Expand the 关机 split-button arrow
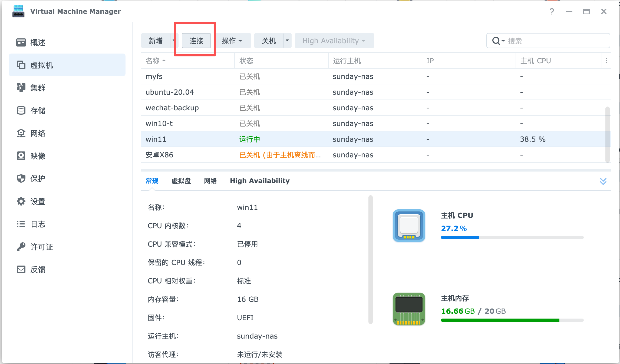 pyautogui.click(x=287, y=41)
